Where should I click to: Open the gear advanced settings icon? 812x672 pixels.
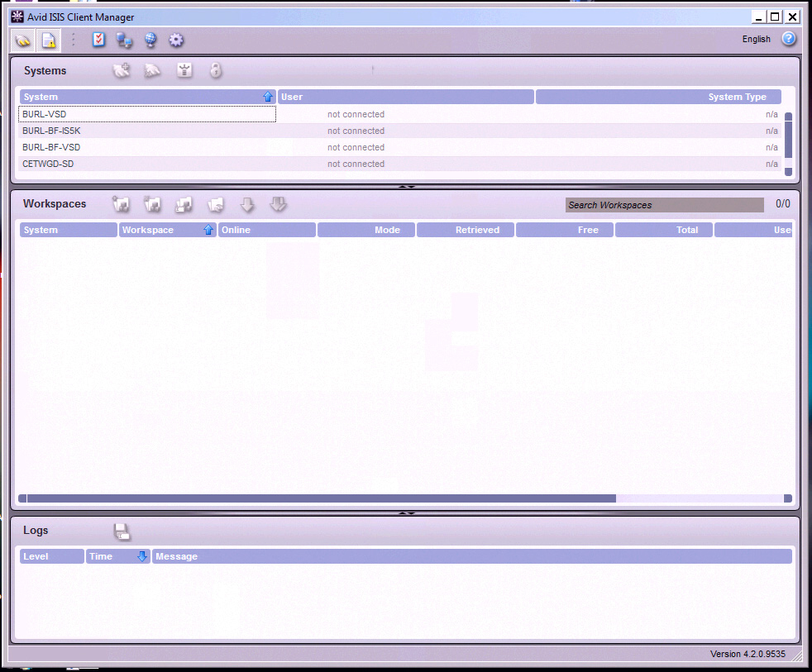click(176, 40)
